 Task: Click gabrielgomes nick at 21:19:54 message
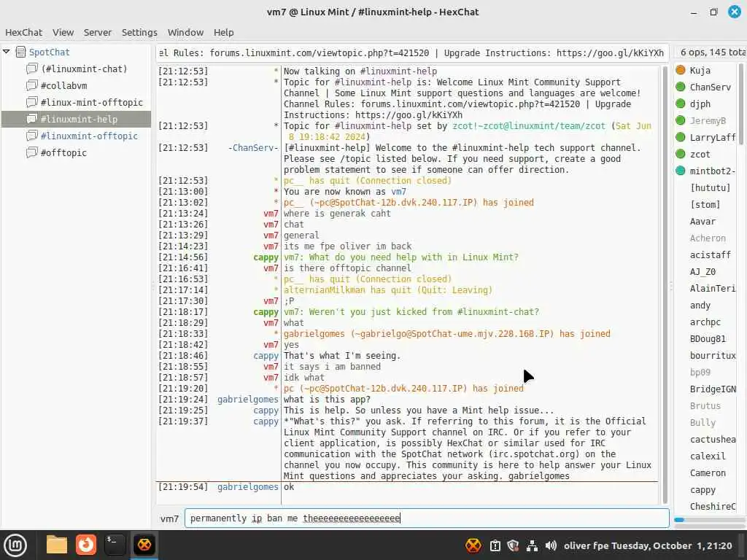248,486
